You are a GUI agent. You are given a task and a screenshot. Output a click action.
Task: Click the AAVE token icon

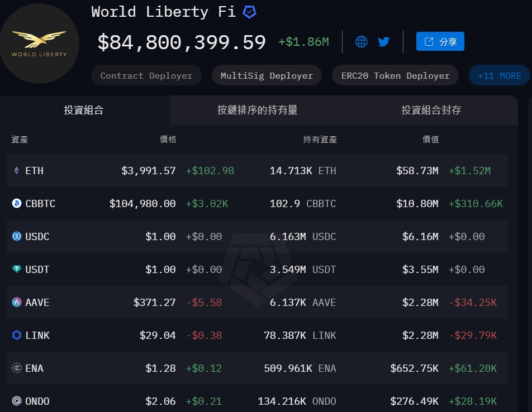click(17, 302)
